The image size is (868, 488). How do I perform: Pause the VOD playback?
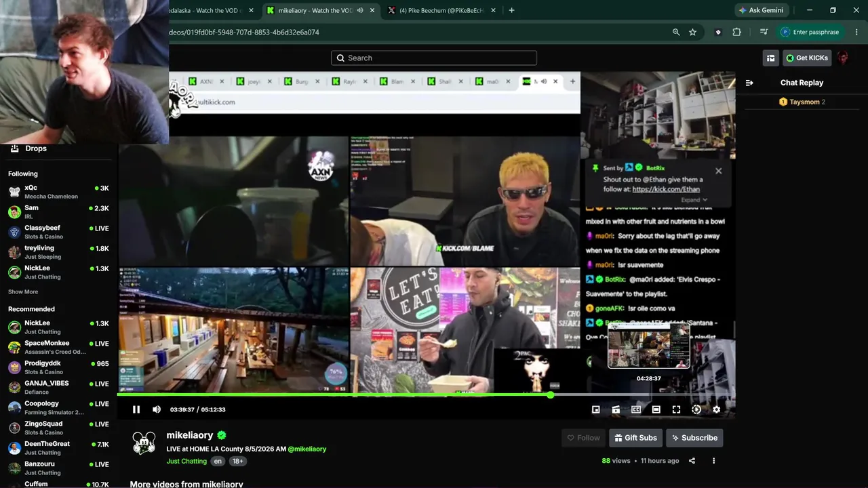[x=136, y=409]
